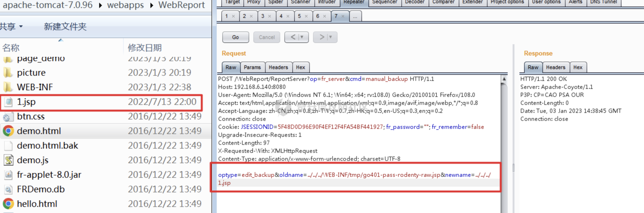
Task: Click request pane scrollbar up arrow
Action: (x=504, y=79)
